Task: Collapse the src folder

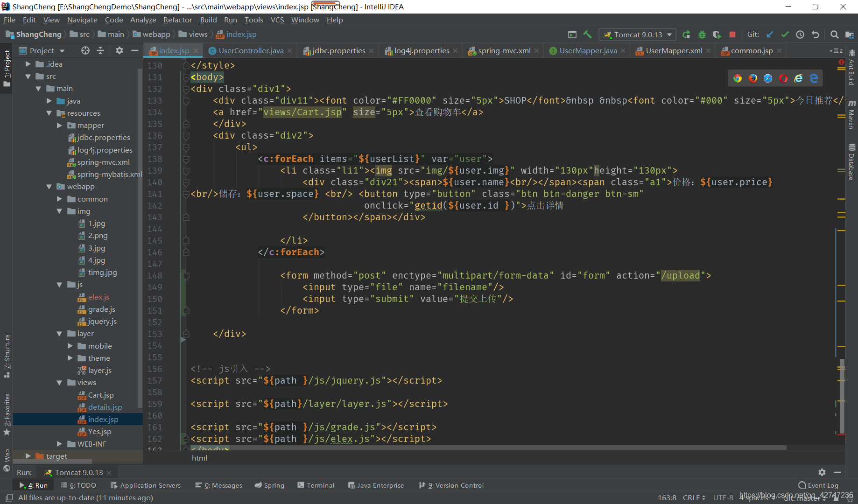Action: 28,76
